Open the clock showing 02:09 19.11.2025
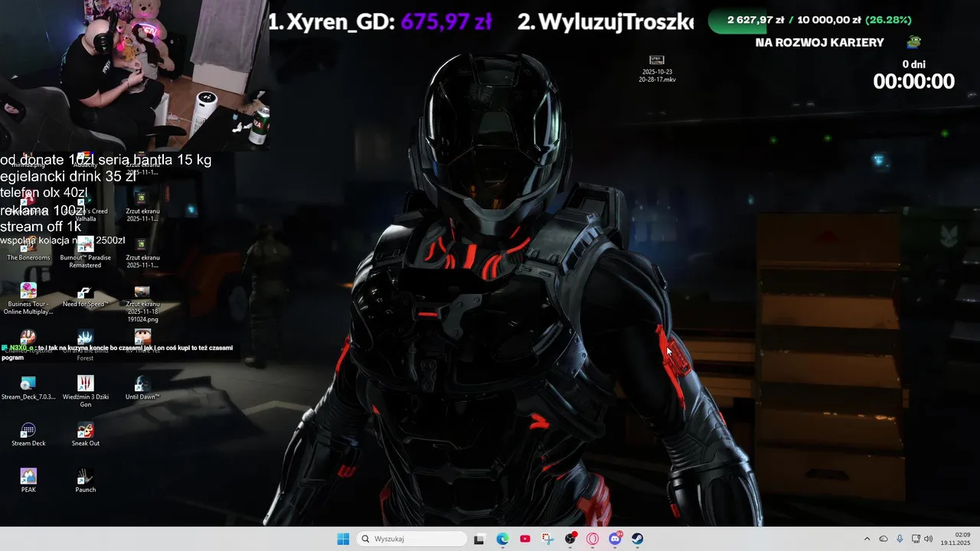The width and height of the screenshot is (980, 551). [955, 539]
